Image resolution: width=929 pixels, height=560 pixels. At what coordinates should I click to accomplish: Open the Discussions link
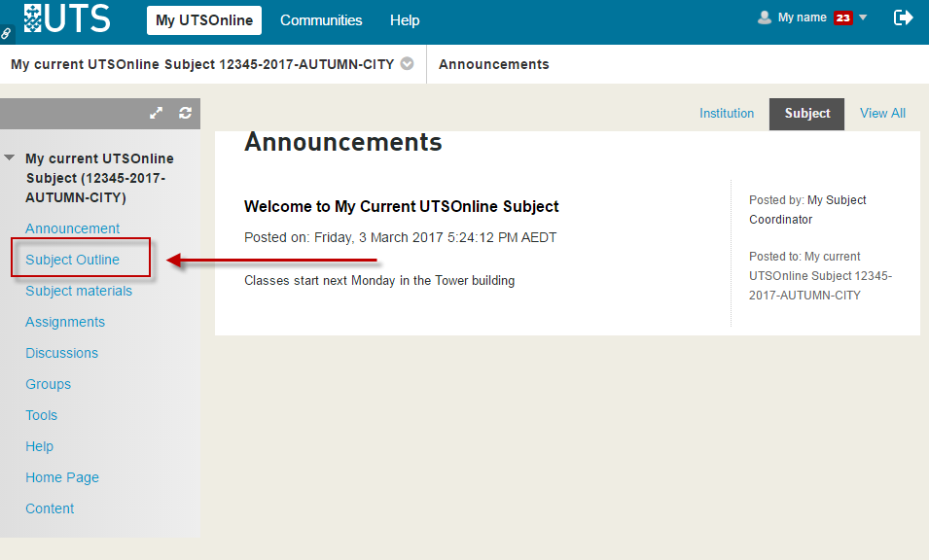[61, 353]
